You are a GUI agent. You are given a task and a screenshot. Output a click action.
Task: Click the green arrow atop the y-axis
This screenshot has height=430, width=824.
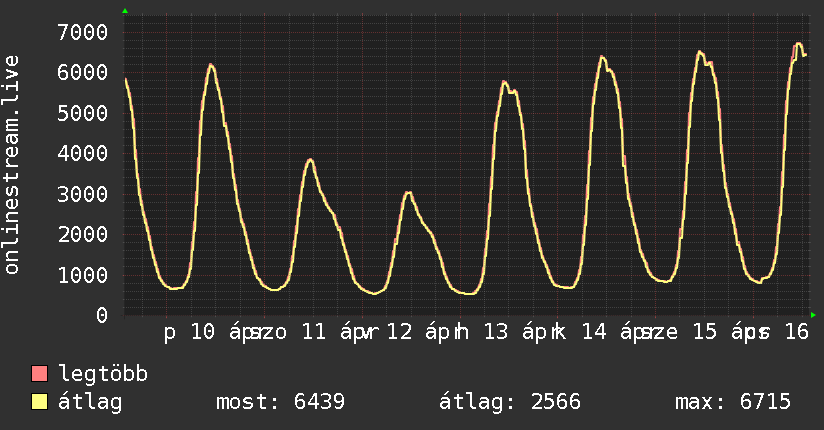[125, 11]
